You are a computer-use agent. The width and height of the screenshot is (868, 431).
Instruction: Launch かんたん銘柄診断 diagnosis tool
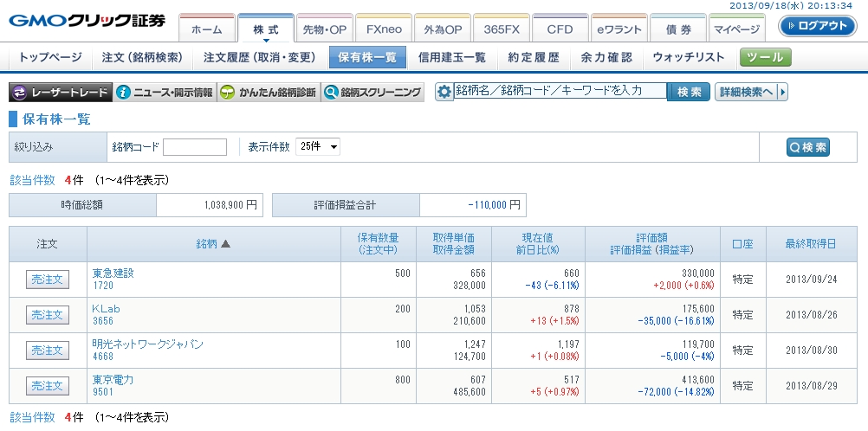click(x=268, y=93)
